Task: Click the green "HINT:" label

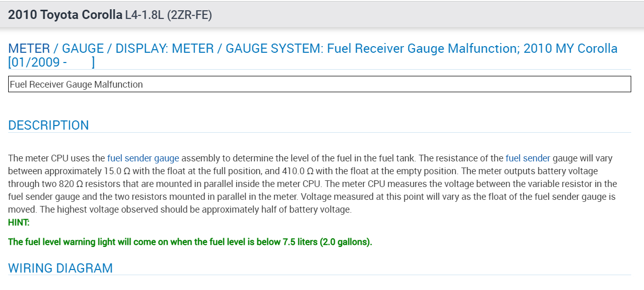Action: coord(19,222)
